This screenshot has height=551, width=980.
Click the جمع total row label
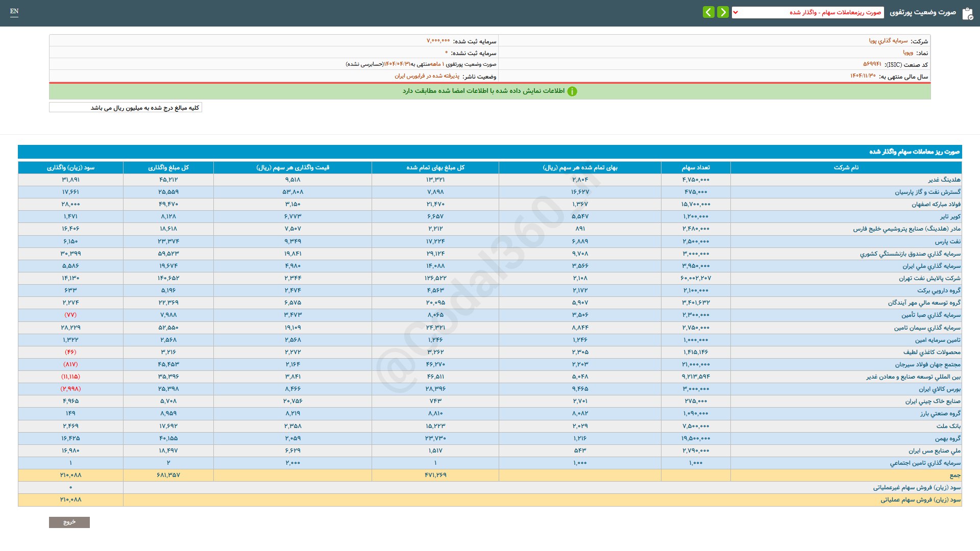[x=955, y=475]
